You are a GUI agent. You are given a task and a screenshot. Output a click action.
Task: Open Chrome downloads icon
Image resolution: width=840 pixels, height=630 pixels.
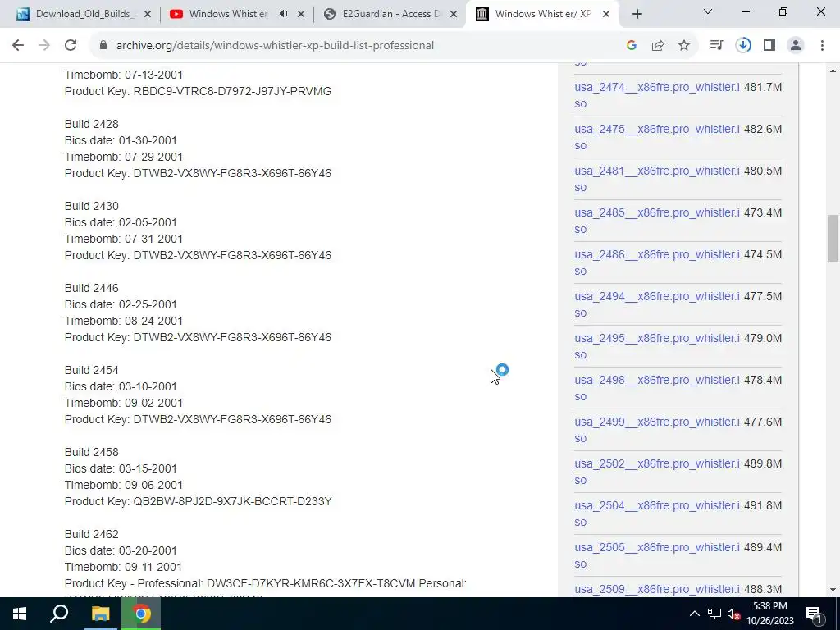(x=743, y=46)
